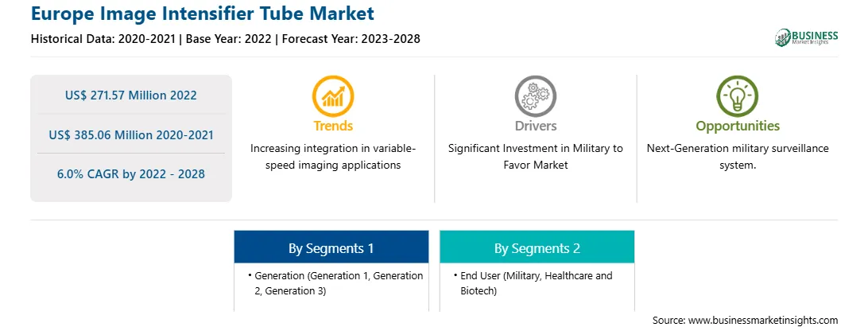Image resolution: width=868 pixels, height=327 pixels.
Task: Click the US$ 271.57 Million 2022 figure
Action: tap(130, 95)
